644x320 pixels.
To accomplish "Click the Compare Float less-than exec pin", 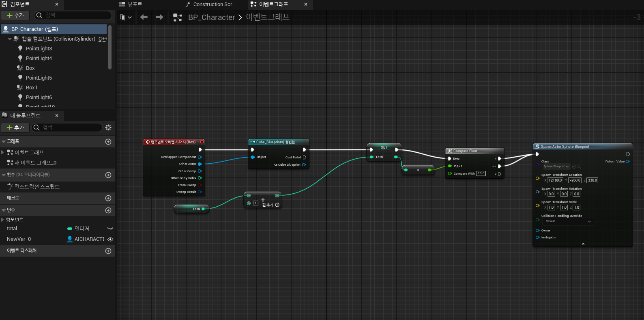I will (500, 174).
